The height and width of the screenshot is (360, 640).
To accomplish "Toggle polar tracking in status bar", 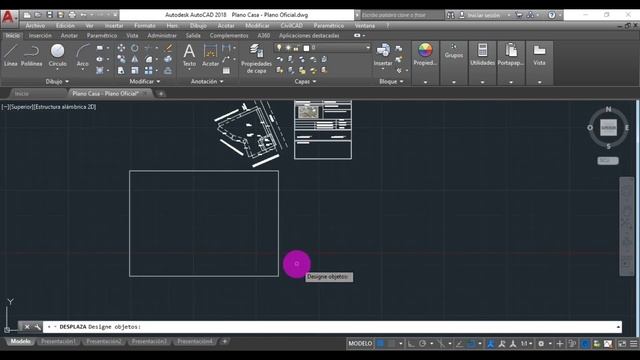I will pos(422,344).
